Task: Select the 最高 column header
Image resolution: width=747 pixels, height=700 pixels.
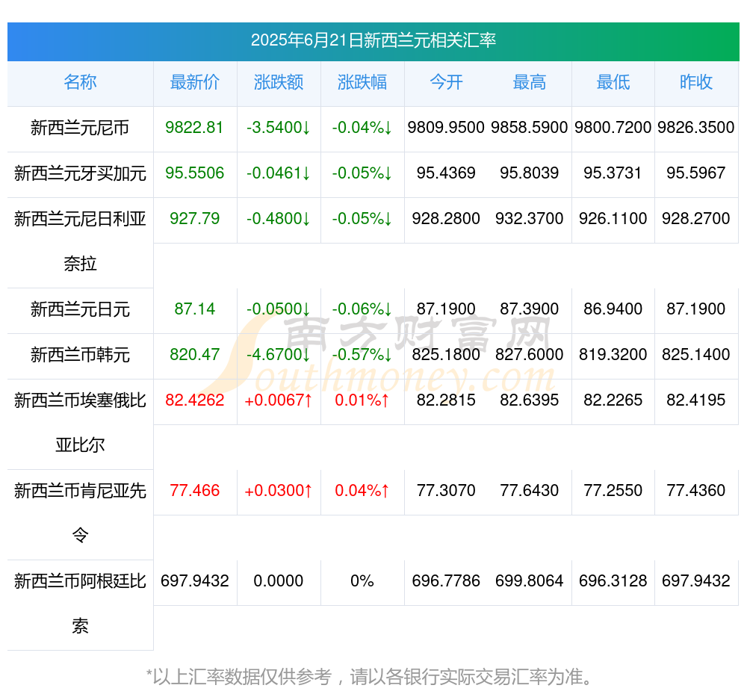Action: [530, 82]
